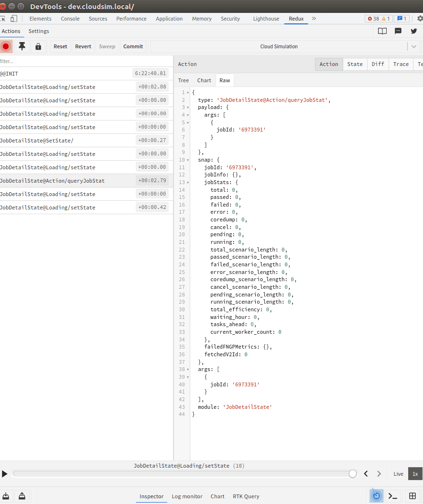Open the documentation book icon
Viewport: 423px width, 504px height.
382,31
